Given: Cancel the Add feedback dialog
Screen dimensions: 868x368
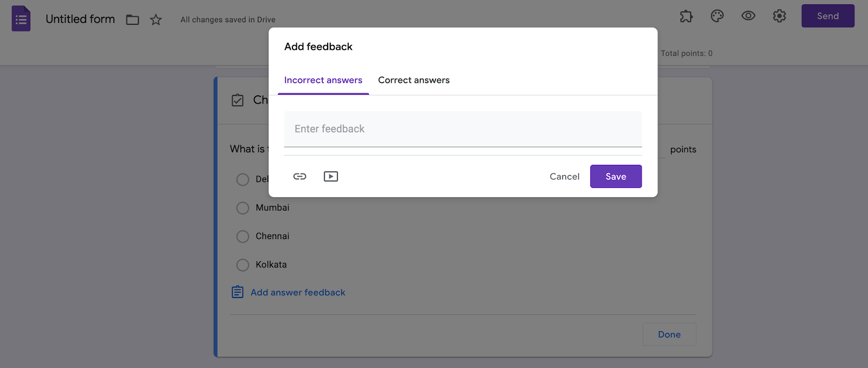Looking at the screenshot, I should point(564,177).
